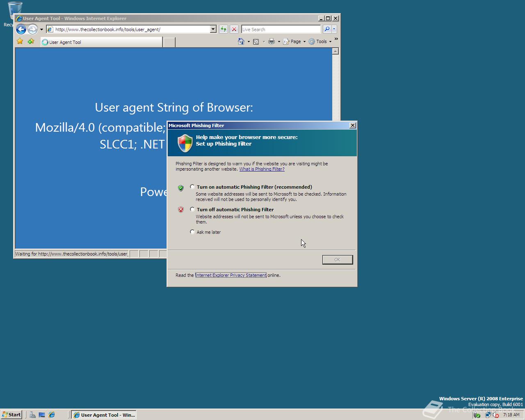Click Safely Remove Hardware tray icon
The image size is (525, 420).
coord(477,415)
